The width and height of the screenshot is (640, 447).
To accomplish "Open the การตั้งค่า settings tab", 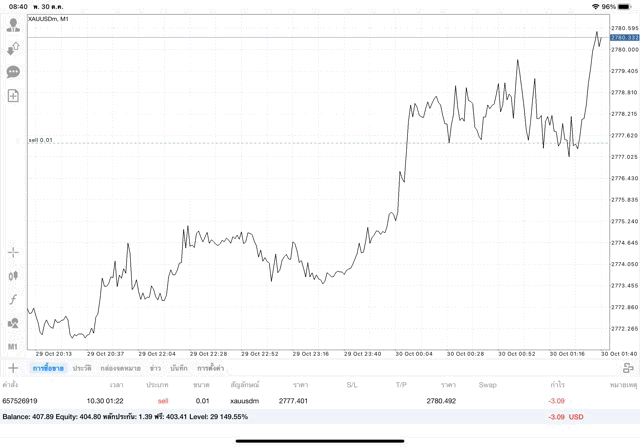I will 210,368.
